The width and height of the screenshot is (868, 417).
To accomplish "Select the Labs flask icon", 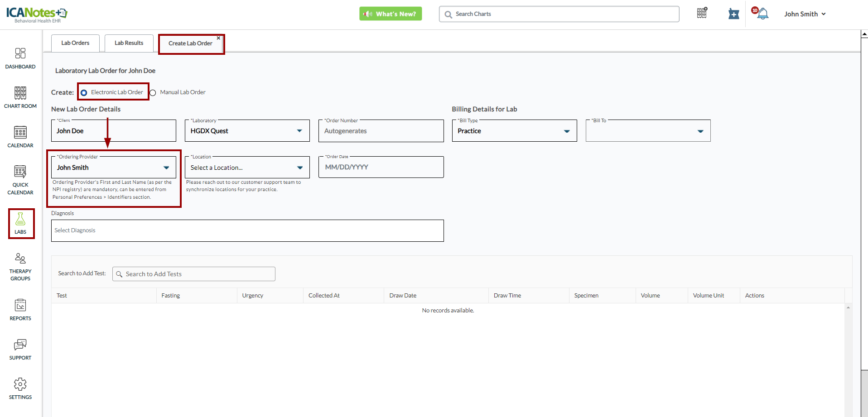I will [x=20, y=220].
